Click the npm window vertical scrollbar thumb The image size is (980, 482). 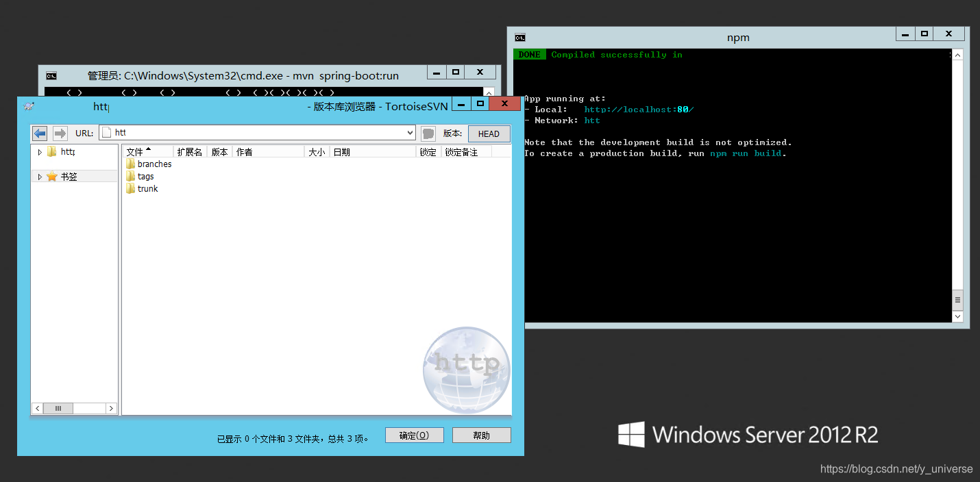pos(957,299)
